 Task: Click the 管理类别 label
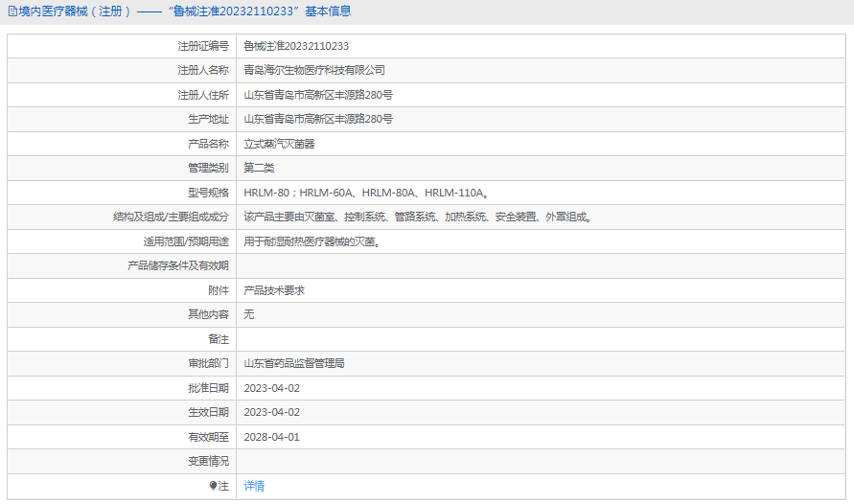[x=208, y=168]
